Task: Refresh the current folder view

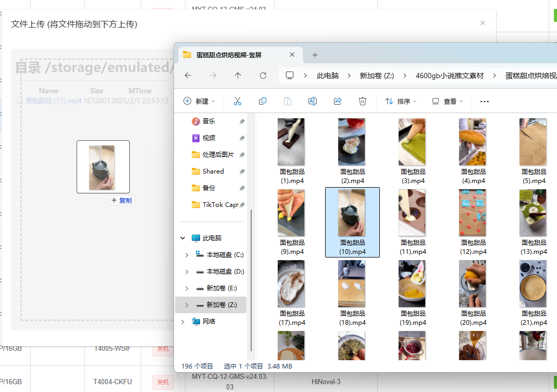Action: 263,76
